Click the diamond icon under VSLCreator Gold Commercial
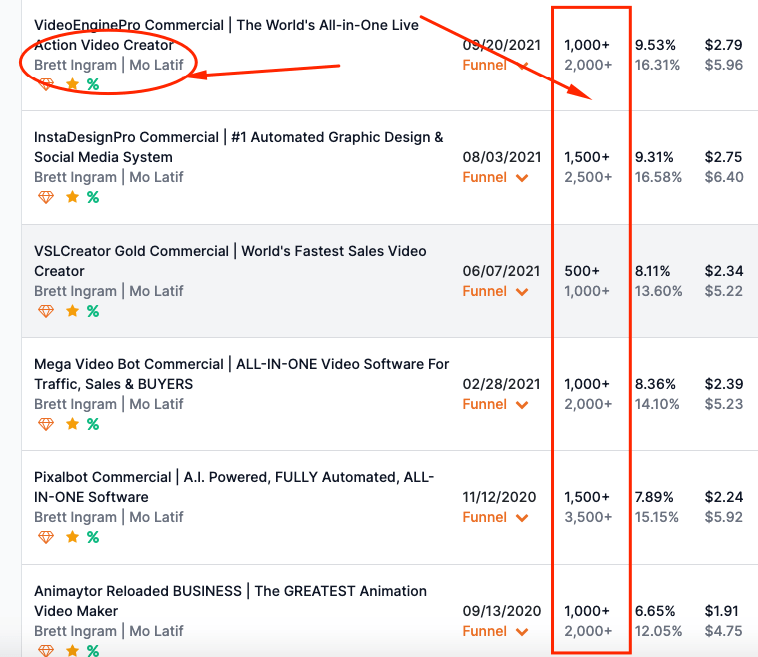This screenshot has height=657, width=758. point(45,311)
